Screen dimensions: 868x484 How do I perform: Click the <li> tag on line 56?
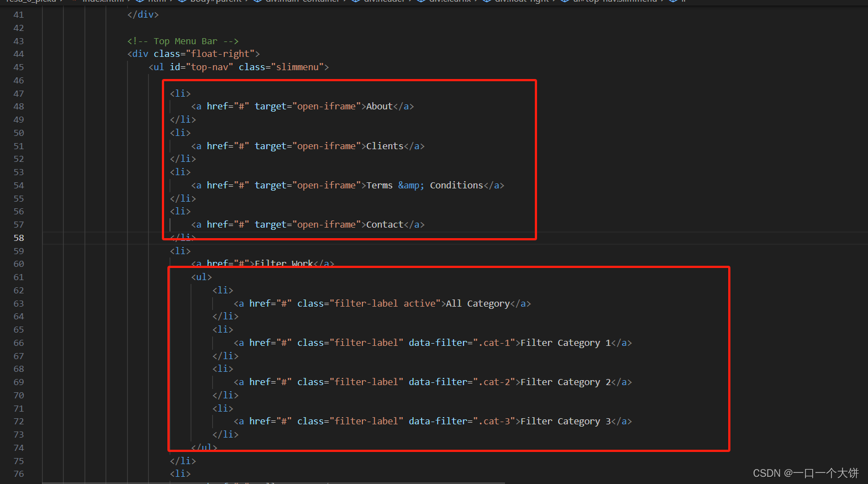click(x=180, y=211)
